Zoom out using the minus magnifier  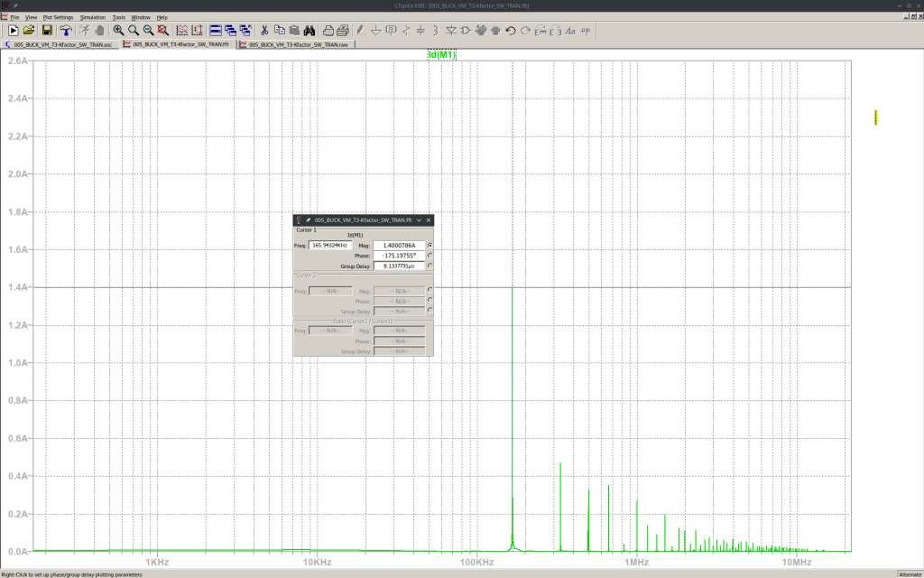tap(148, 30)
